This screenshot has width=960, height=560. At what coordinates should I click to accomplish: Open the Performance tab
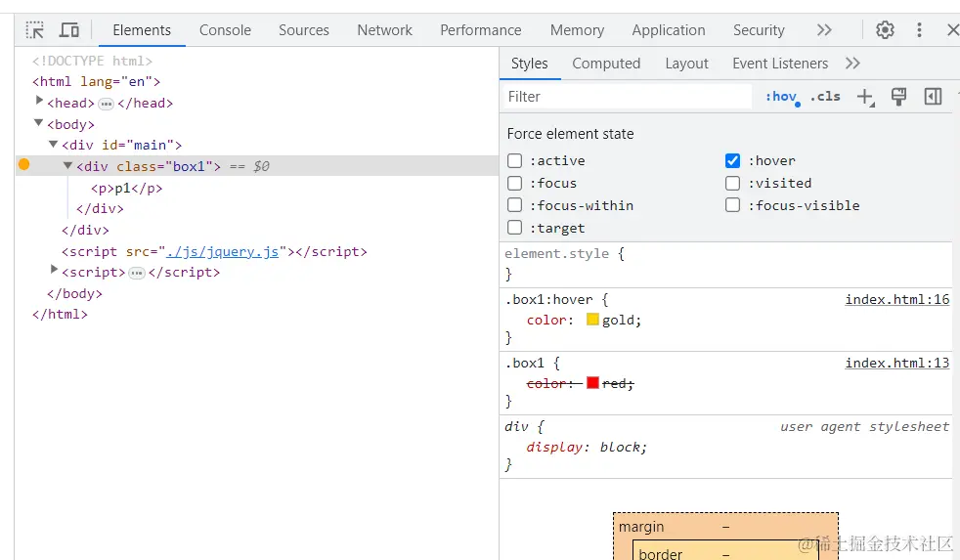(x=481, y=30)
